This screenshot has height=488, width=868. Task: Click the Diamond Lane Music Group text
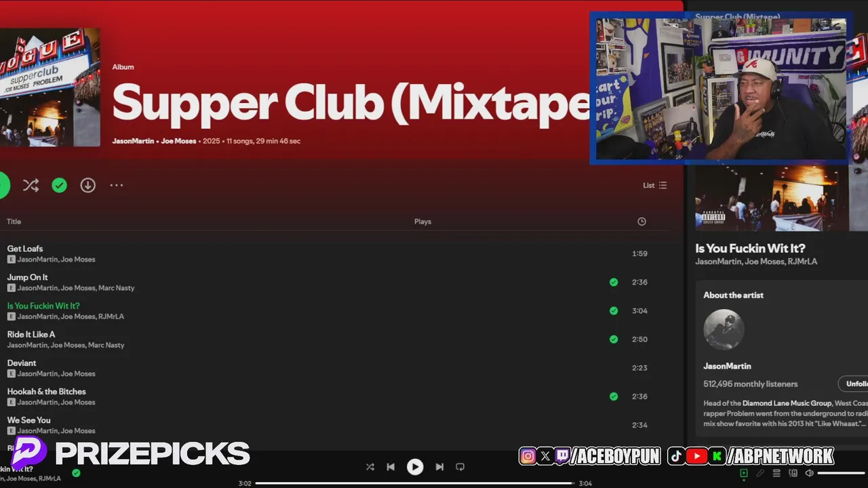tap(787, 403)
